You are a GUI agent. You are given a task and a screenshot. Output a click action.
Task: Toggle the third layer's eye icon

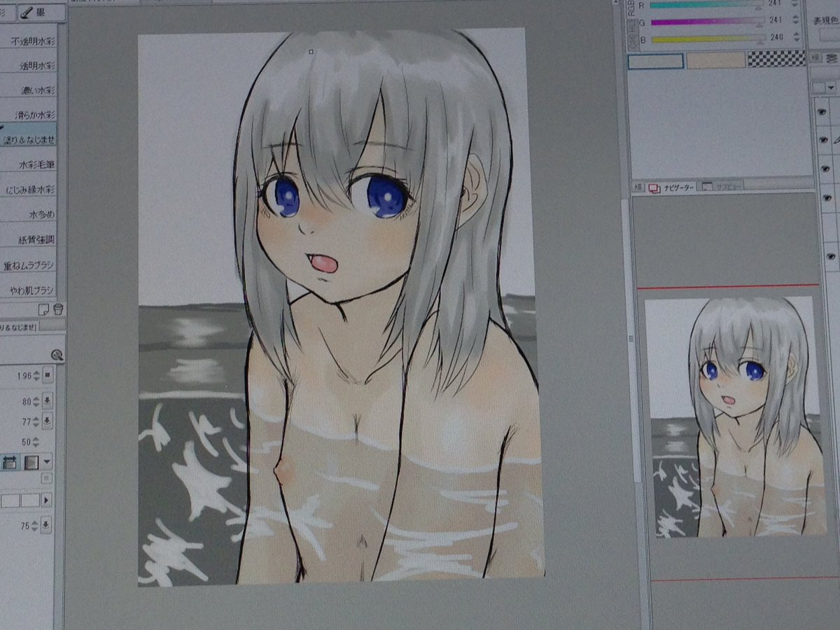coord(822,167)
